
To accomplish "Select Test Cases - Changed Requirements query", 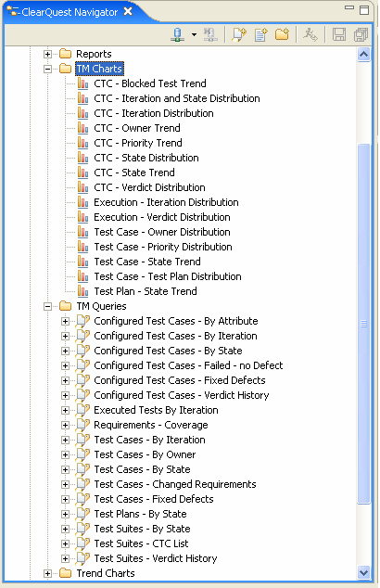I will click(175, 484).
